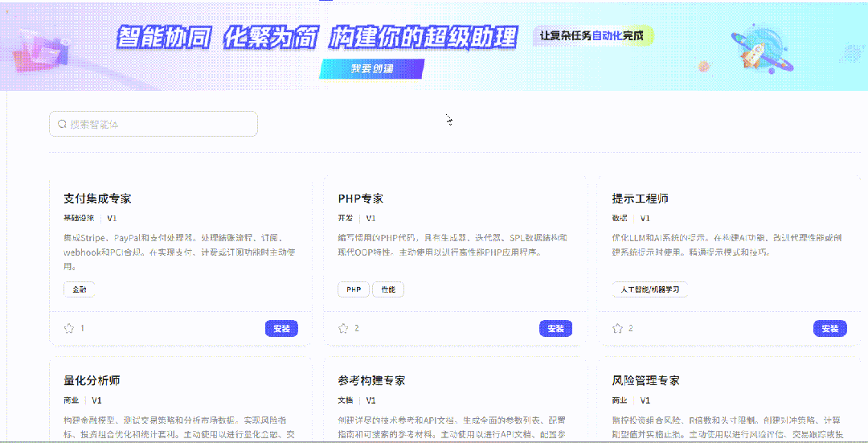Image resolution: width=868 pixels, height=443 pixels.
Task: Open the 风险管理专家 card title
Action: (645, 381)
